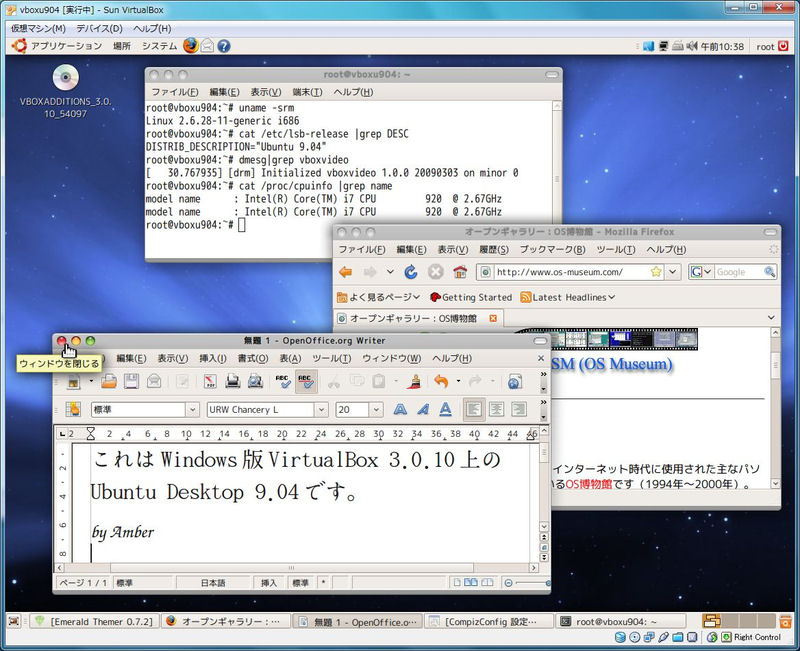
Task: Open the mail launcher in top panel
Action: coord(207,46)
